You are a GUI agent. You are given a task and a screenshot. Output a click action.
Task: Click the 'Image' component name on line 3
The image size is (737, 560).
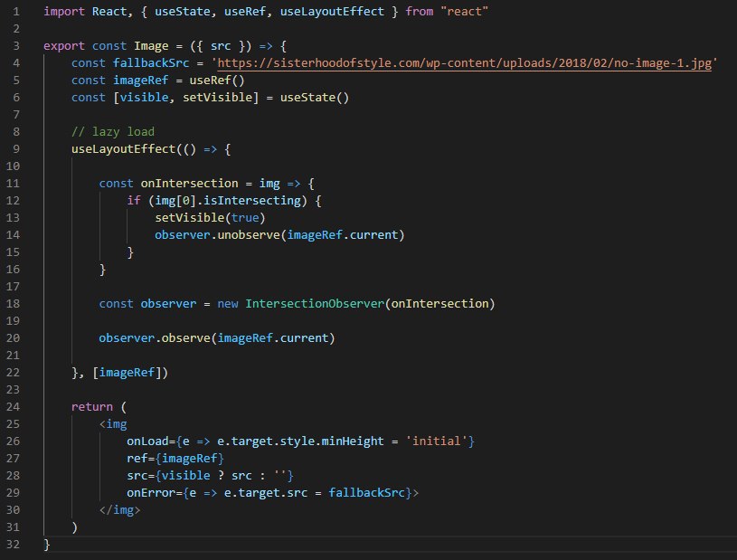pyautogui.click(x=151, y=46)
